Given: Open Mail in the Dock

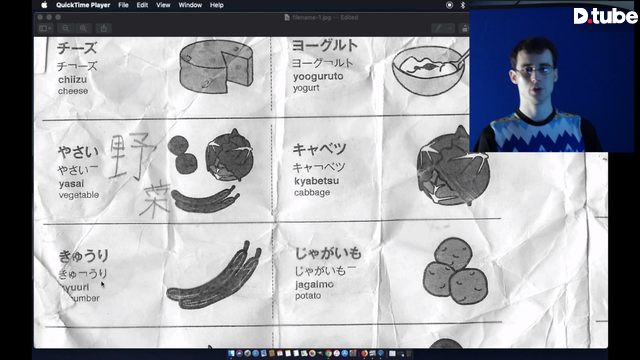Looking at the screenshot, I should click(x=264, y=353).
